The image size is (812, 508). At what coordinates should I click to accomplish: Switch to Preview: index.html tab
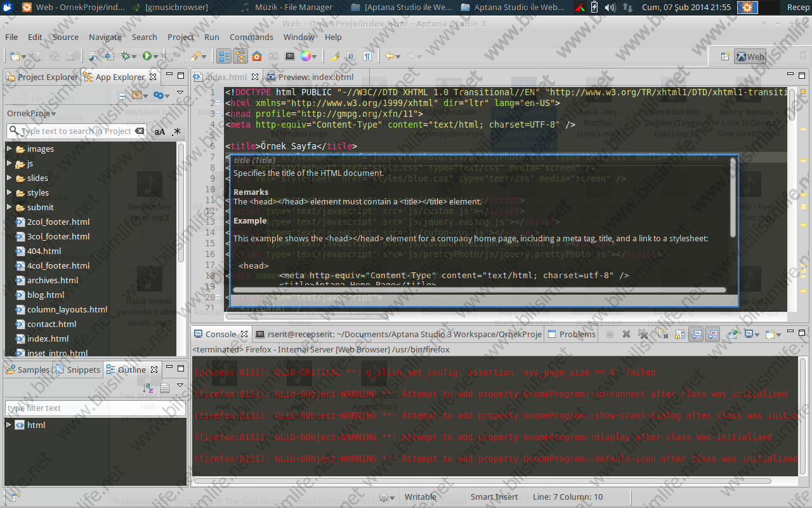[x=310, y=77]
